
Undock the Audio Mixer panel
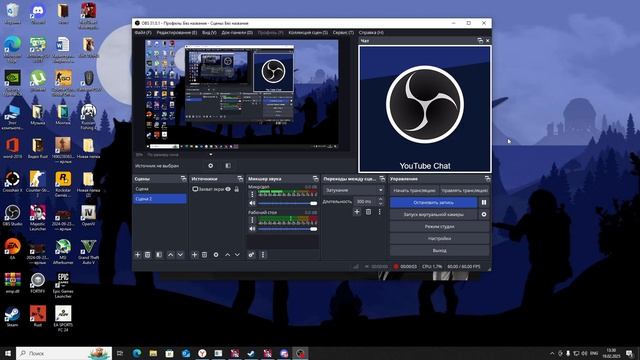[316, 179]
